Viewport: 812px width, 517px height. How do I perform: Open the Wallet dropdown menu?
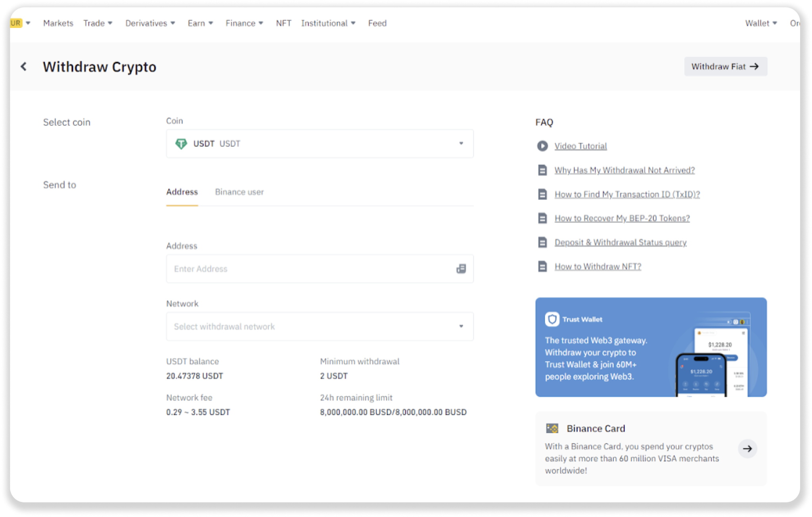pos(760,23)
